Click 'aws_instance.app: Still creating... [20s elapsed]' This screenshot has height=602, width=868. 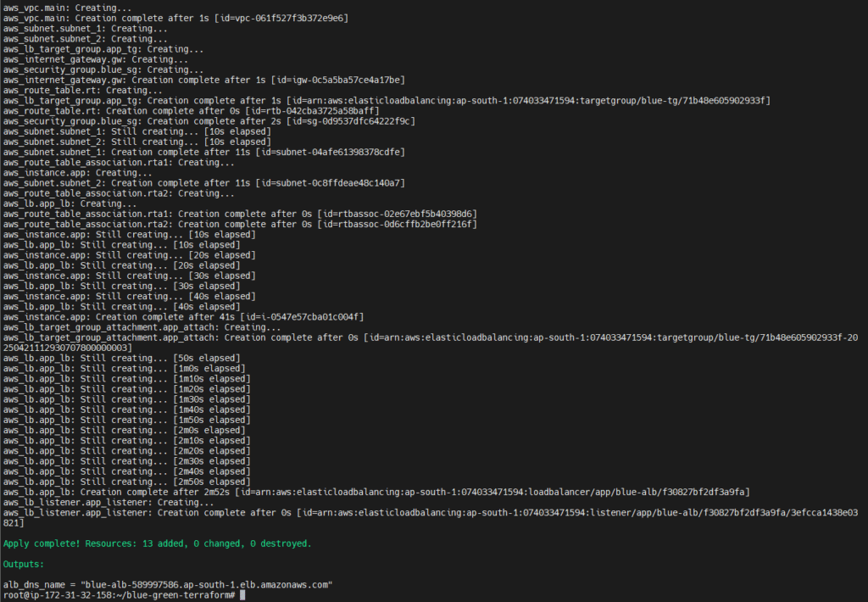pos(129,255)
